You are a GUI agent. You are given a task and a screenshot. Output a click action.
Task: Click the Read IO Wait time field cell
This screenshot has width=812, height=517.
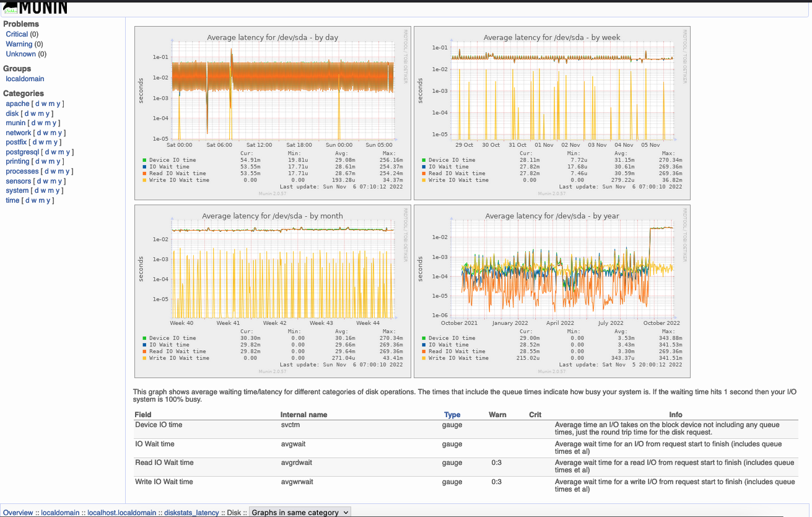click(x=164, y=463)
